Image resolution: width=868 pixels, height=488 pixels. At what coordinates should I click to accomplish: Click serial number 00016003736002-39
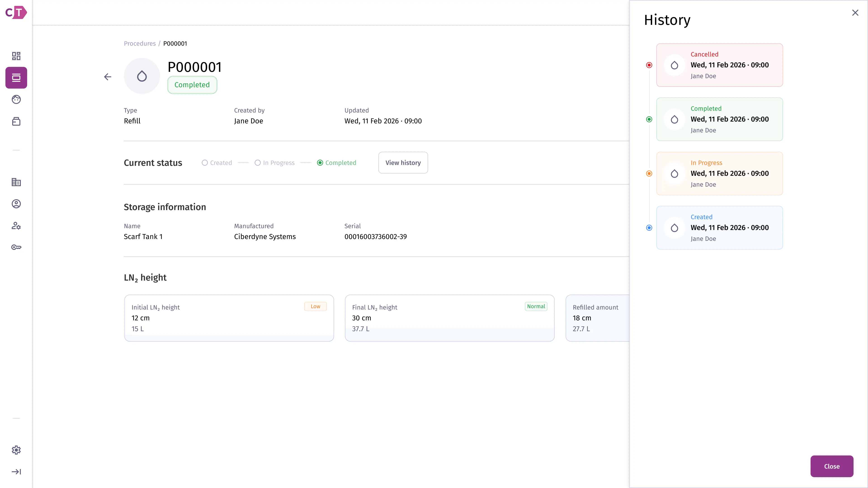point(375,236)
